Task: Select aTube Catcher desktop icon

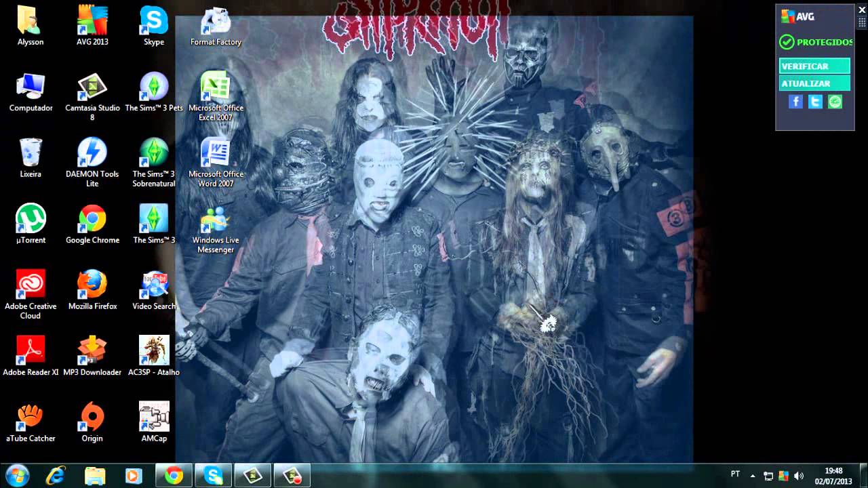Action: click(x=31, y=422)
